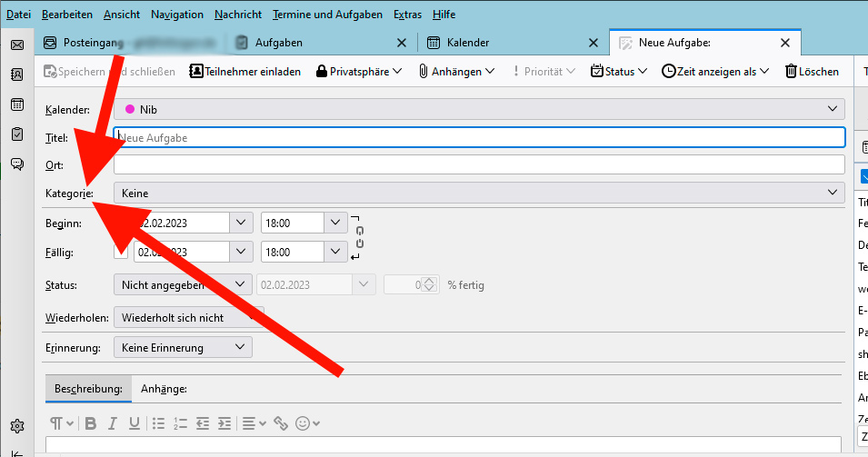Click the Bold formatting icon

[x=90, y=423]
